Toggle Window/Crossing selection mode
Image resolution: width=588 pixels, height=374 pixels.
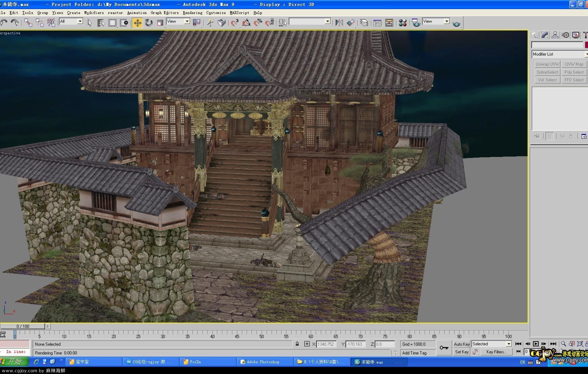(124, 23)
